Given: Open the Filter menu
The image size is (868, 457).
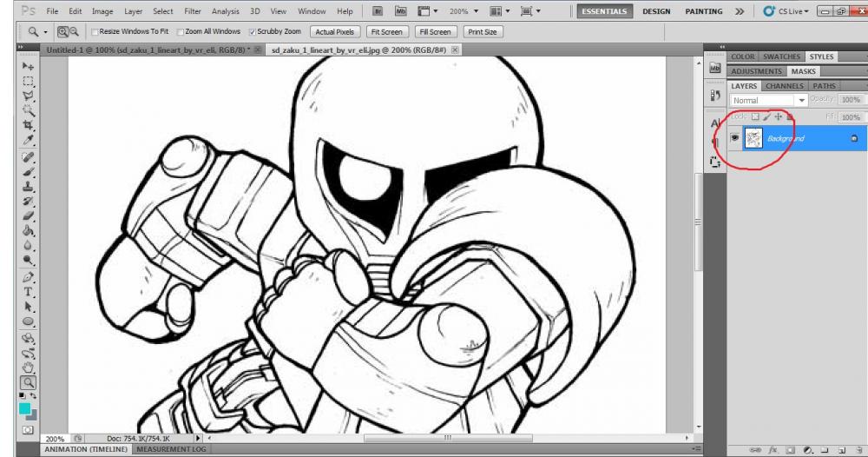Looking at the screenshot, I should (193, 11).
